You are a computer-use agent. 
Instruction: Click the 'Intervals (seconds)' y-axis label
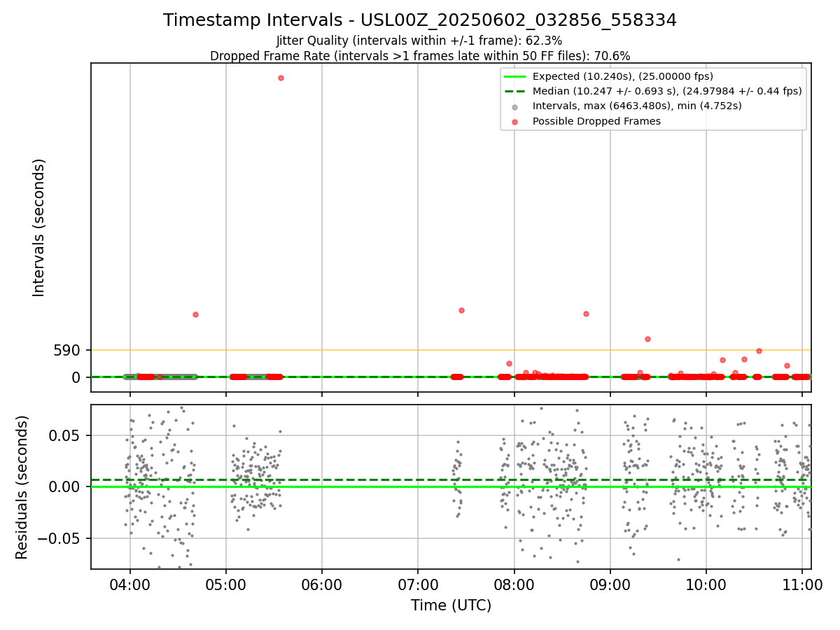(x=39, y=227)
